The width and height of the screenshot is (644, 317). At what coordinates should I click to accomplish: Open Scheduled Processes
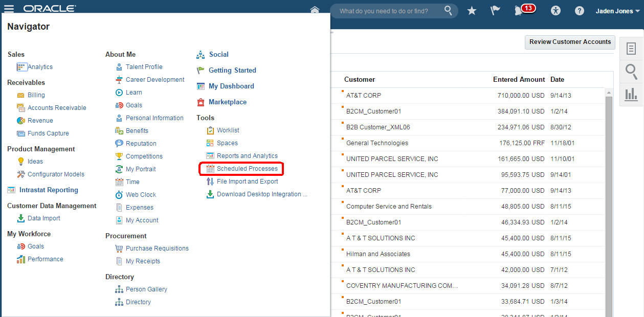coord(247,169)
